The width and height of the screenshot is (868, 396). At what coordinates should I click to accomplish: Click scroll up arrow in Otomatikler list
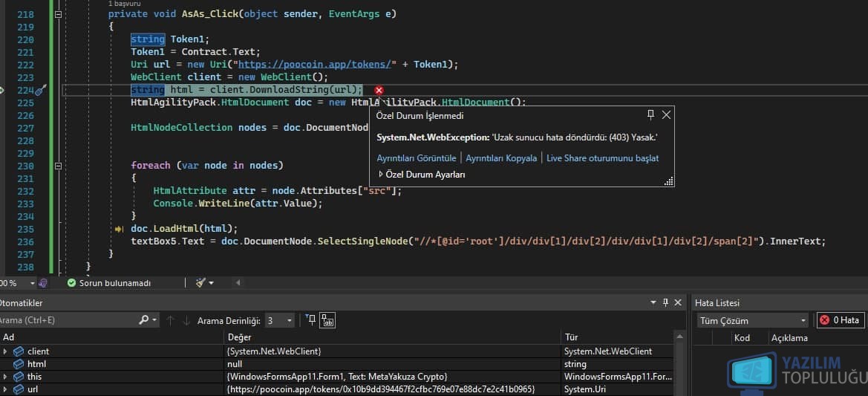(681, 337)
